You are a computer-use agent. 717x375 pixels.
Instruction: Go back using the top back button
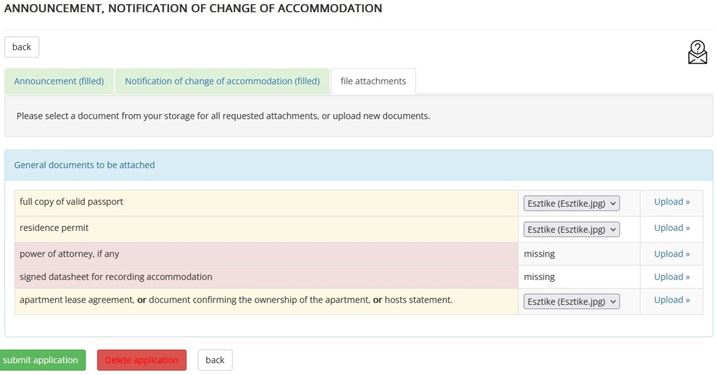(21, 47)
